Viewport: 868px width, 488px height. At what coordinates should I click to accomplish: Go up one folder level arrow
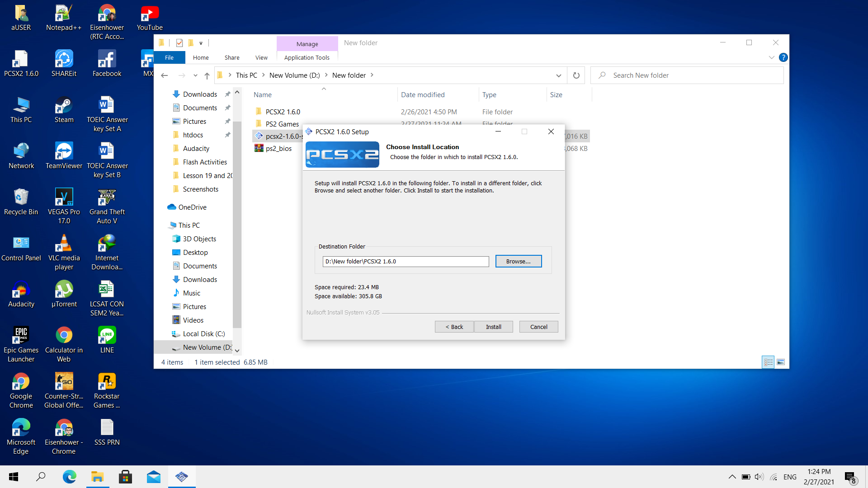207,75
